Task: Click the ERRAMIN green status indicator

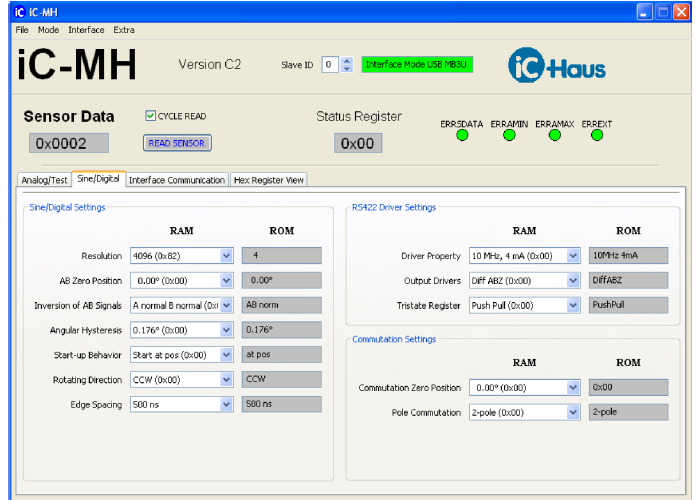Action: coord(509,135)
